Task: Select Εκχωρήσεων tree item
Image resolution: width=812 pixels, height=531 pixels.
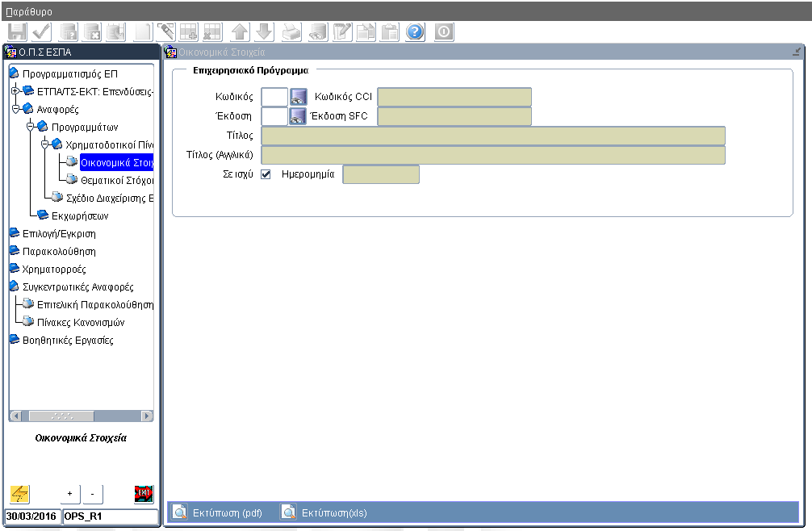Action: click(x=80, y=215)
